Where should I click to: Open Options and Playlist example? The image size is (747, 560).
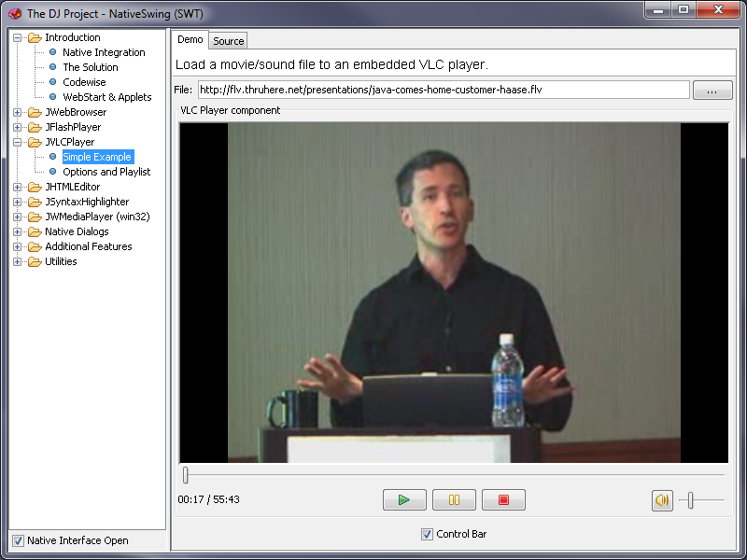[x=106, y=172]
